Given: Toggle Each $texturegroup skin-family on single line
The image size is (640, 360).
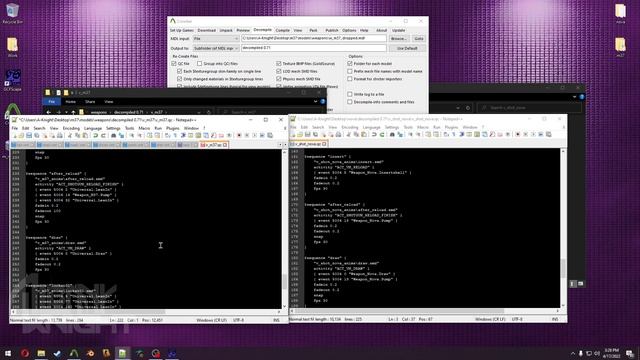Looking at the screenshot, I should pos(180,71).
